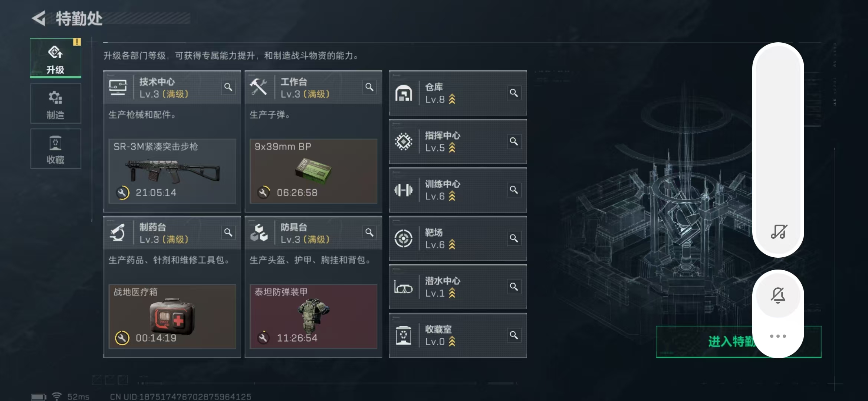Image resolution: width=868 pixels, height=401 pixels.
Task: Open magnifier details for 收藏室
Action: pos(514,335)
